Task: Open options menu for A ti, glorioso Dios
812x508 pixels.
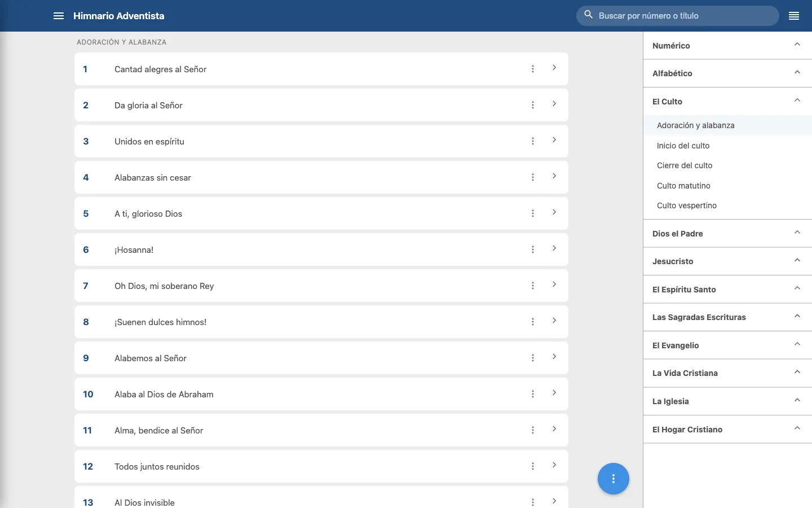Action: (x=533, y=213)
